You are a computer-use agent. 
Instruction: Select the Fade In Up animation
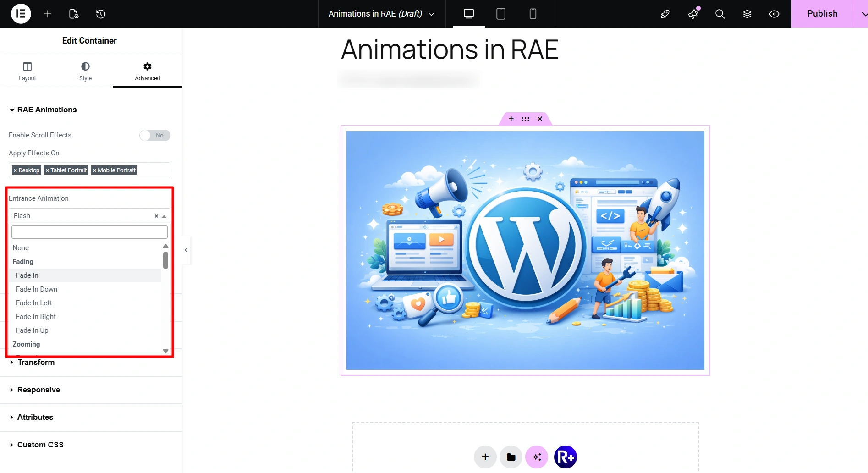tap(86, 330)
